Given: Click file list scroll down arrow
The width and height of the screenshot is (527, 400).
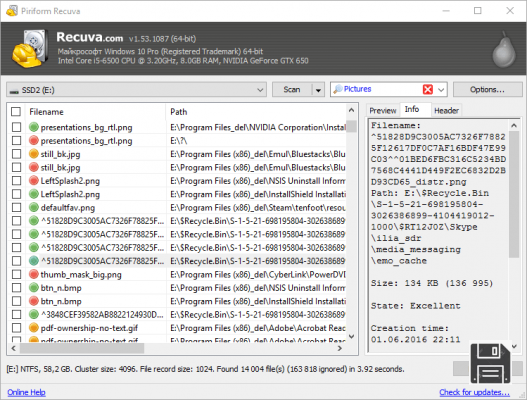Looking at the screenshot, I should [x=352, y=336].
